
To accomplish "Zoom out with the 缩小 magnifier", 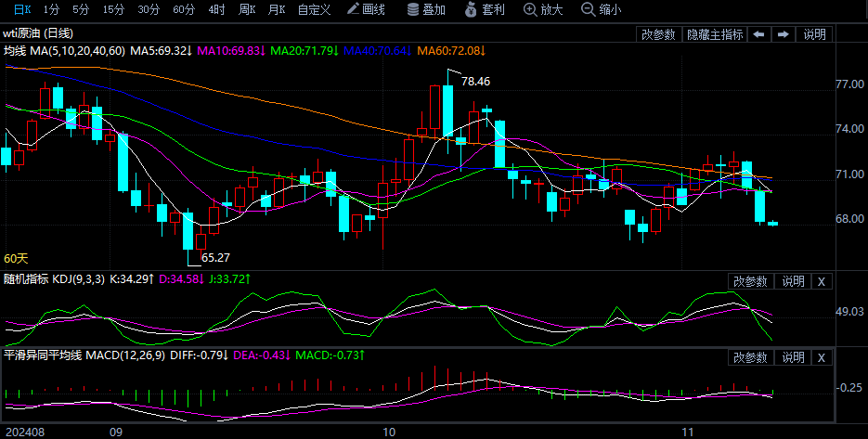I will 602,9.
